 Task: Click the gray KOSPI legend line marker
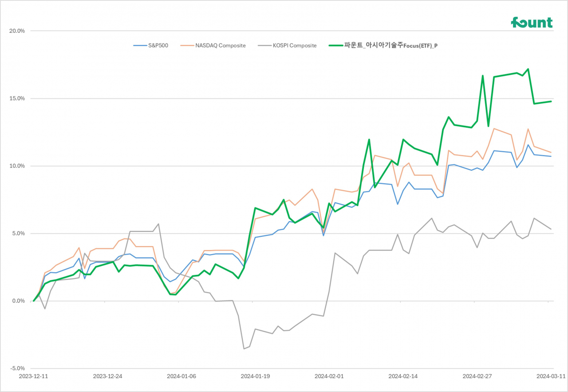click(265, 46)
